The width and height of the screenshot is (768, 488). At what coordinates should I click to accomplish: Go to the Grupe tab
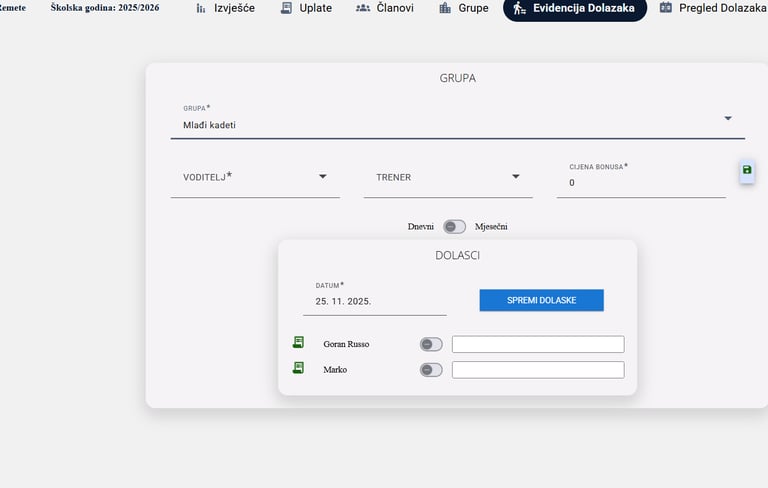point(464,8)
